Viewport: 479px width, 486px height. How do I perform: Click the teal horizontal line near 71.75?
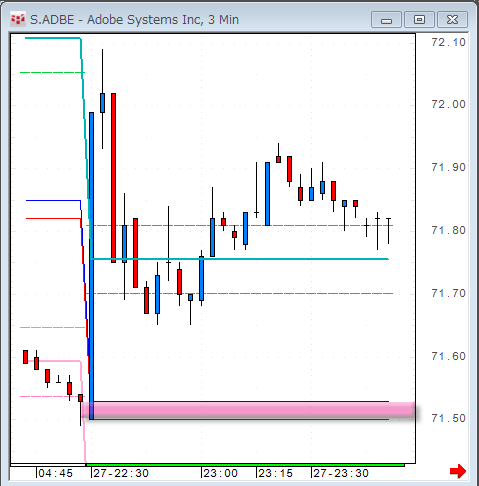(240, 259)
